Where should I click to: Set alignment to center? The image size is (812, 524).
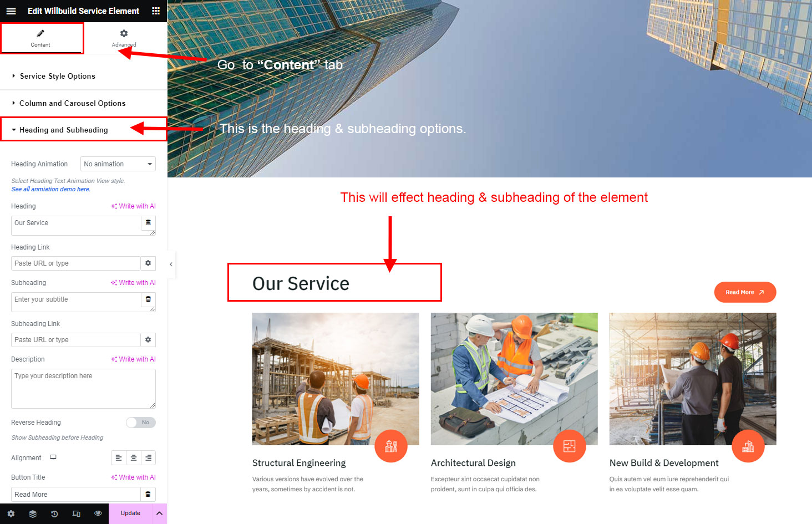pyautogui.click(x=134, y=458)
